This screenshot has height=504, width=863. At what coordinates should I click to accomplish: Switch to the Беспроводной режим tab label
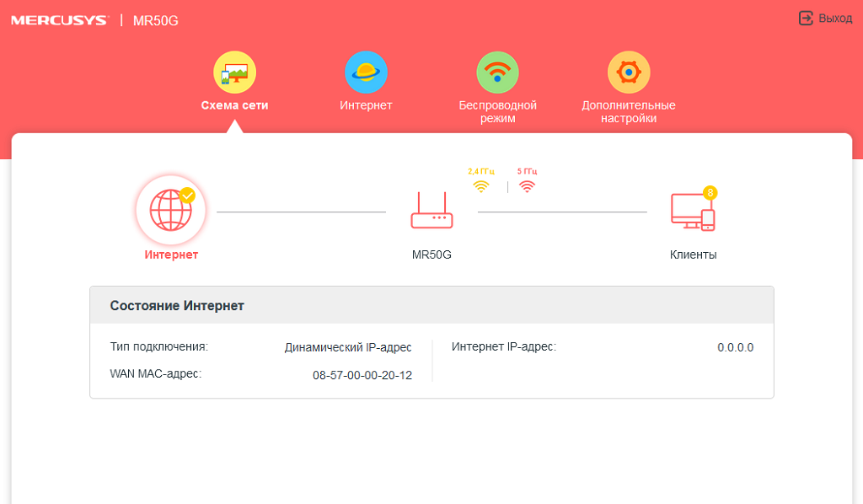point(497,112)
